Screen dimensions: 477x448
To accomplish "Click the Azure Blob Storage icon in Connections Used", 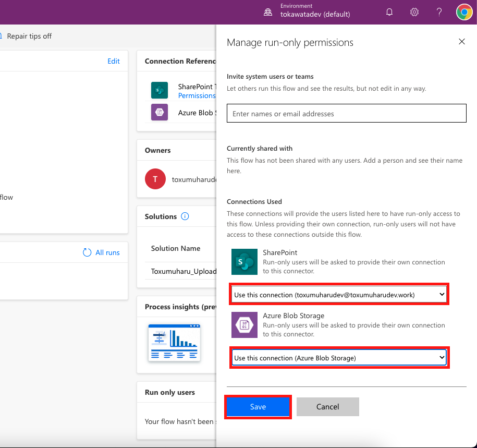I will (x=244, y=324).
